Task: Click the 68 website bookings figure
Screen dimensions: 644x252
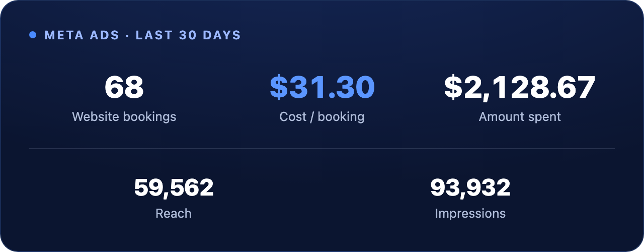Action: [x=124, y=87]
